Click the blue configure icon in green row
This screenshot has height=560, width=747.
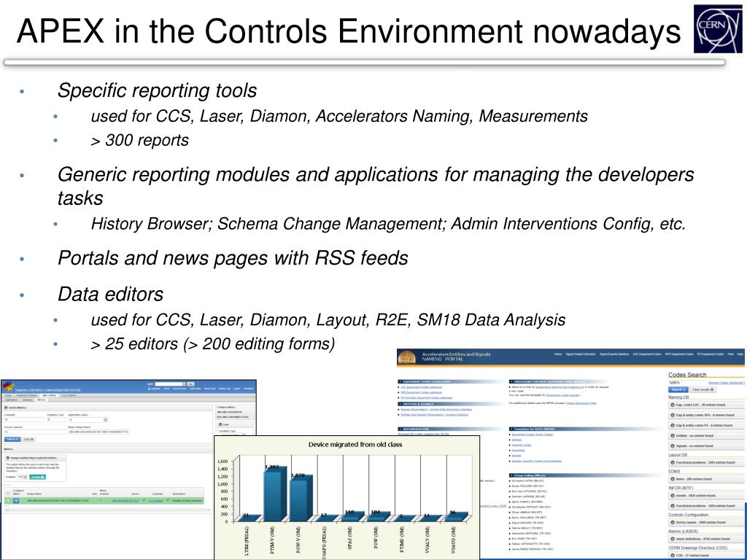click(16, 500)
